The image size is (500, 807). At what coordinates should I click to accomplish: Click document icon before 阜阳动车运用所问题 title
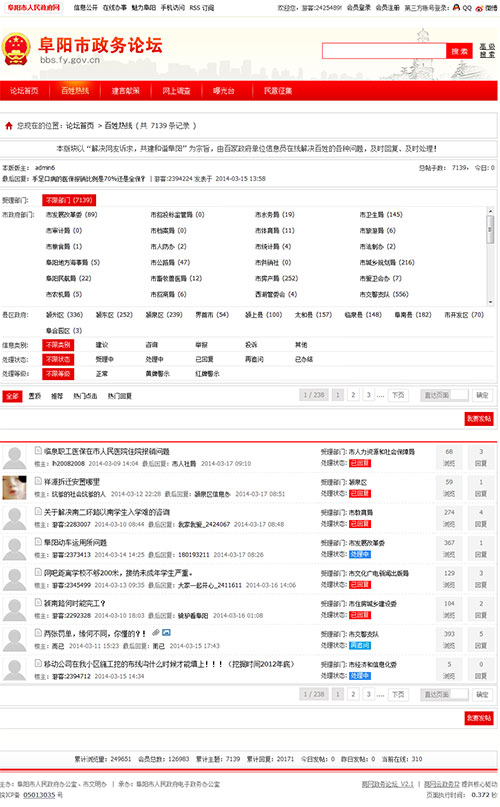[x=38, y=542]
